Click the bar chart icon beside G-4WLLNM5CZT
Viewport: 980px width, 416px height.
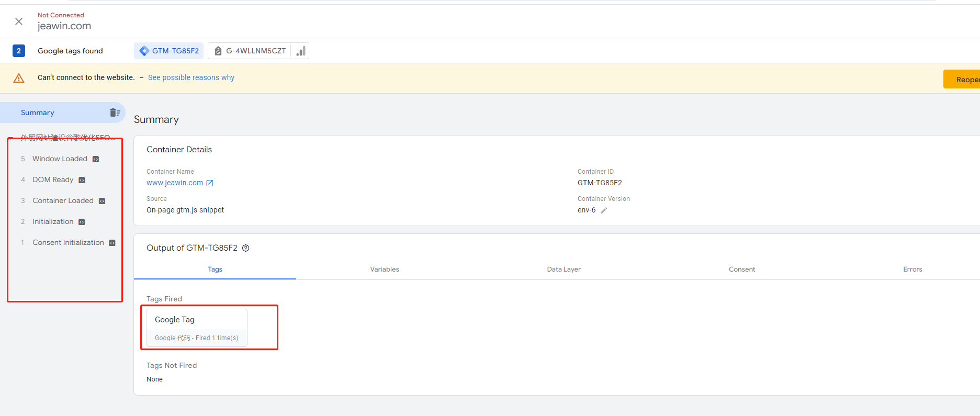click(300, 51)
